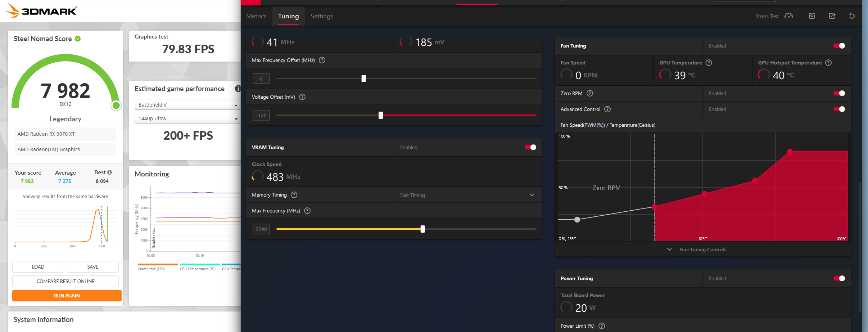This screenshot has height=332, width=868.
Task: Click the first red fan curve point on the dashed line
Action: [x=655, y=207]
